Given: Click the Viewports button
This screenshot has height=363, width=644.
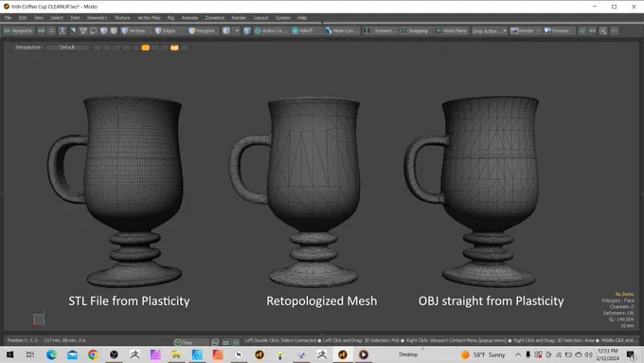Looking at the screenshot, I should click(x=18, y=31).
